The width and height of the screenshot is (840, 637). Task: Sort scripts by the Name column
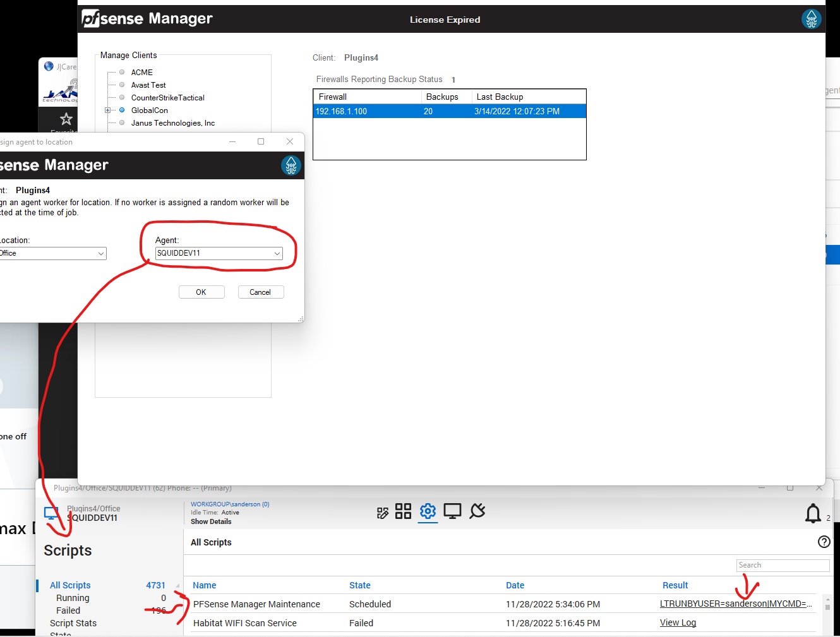[x=205, y=585]
